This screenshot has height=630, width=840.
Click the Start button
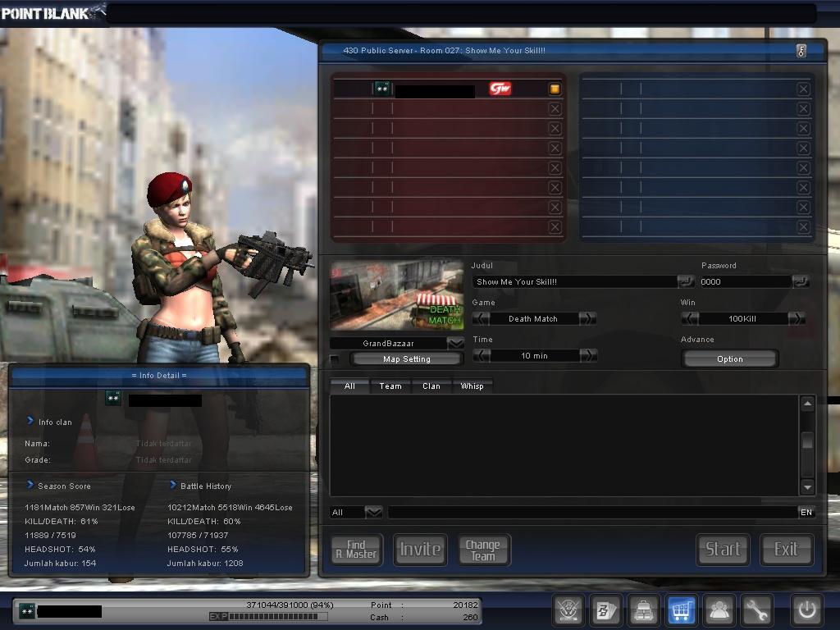coord(723,549)
